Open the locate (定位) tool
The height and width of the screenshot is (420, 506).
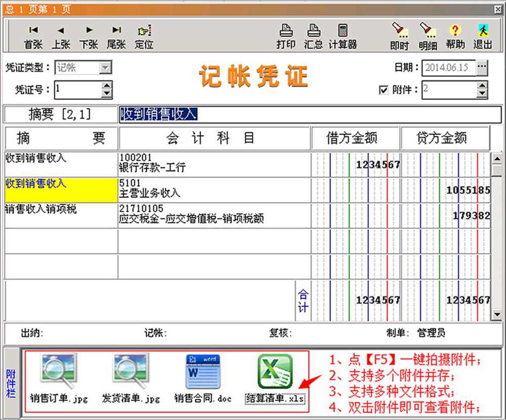(144, 37)
